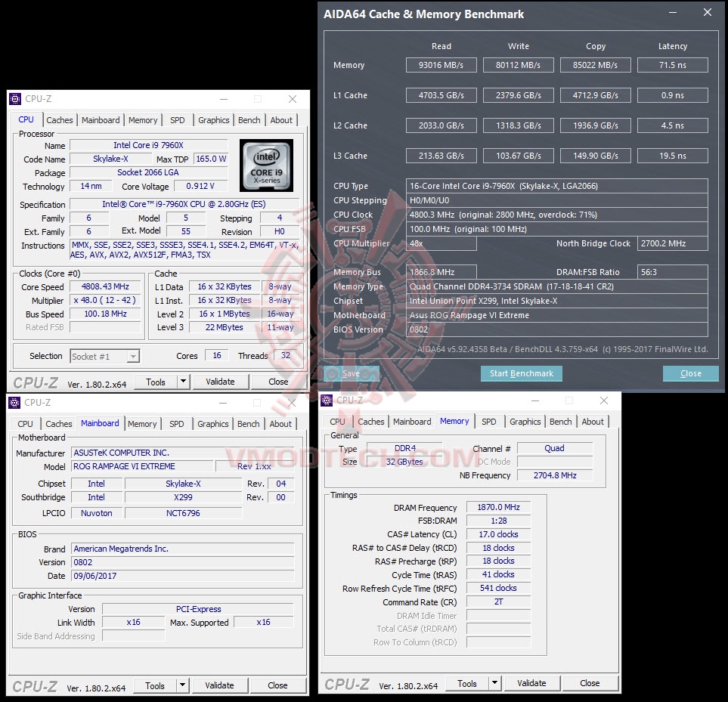Click Tools button in Mainboard CPU-Z window
This screenshot has width=728, height=702.
pyautogui.click(x=155, y=686)
